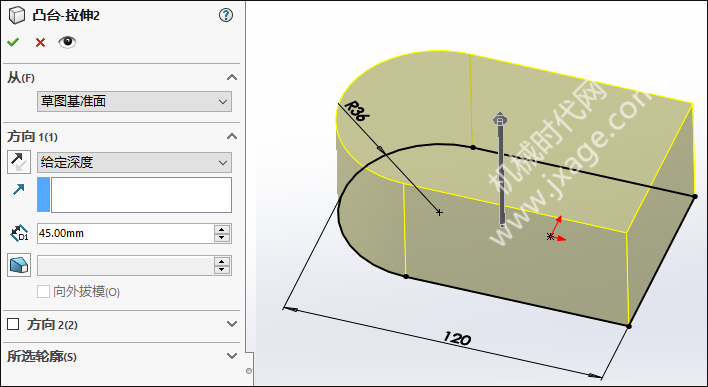708x387 pixels.
Task: Collapse the 从(F) section
Action: coord(232,77)
